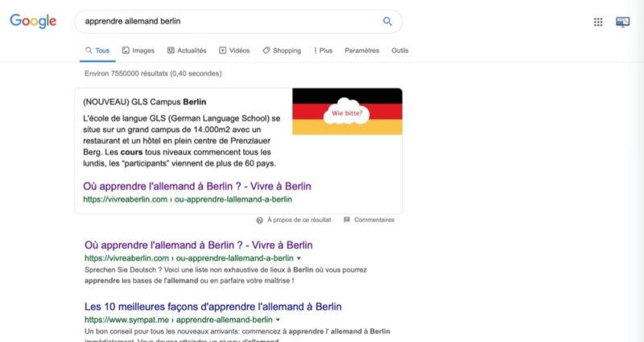644x342 pixels.
Task: Open the Shopping tab
Action: 282,51
